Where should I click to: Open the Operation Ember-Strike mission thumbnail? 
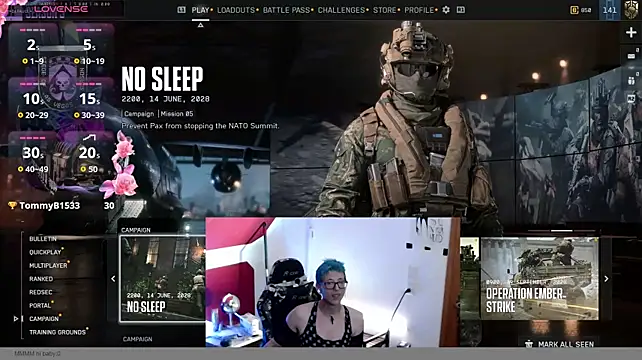[539, 278]
